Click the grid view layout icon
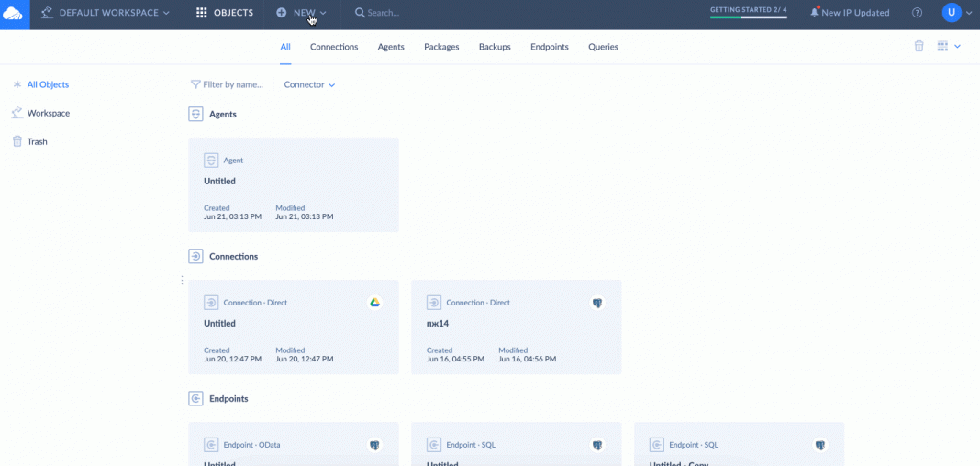Viewport: 980px width, 466px height. coord(942,46)
